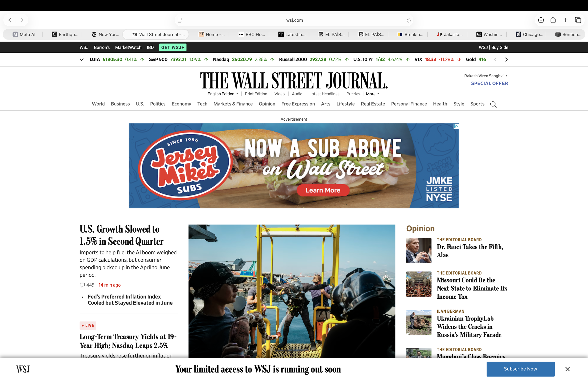
Task: Reload the page with the refresh icon
Action: click(x=408, y=20)
